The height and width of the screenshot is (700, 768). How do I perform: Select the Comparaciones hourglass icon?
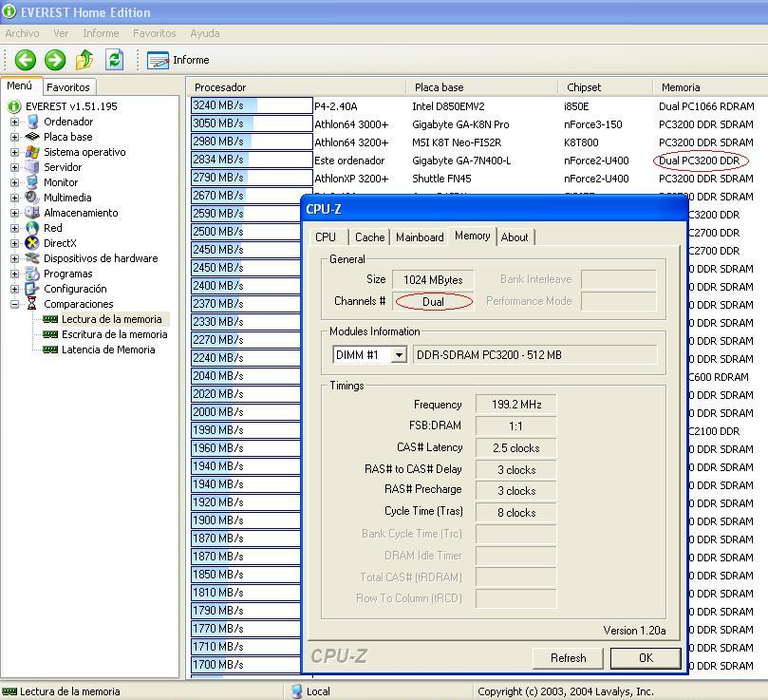[32, 304]
